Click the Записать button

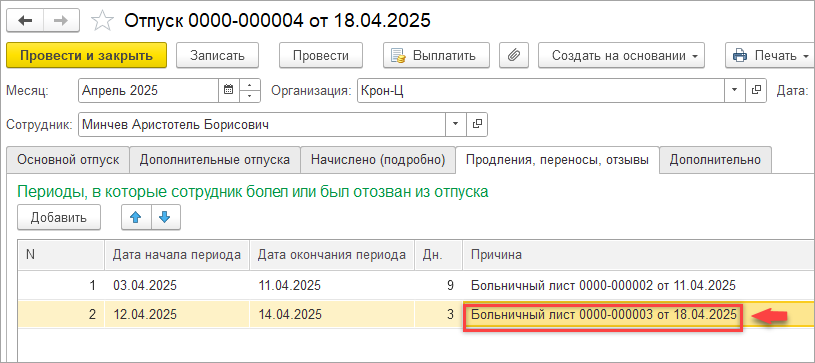(217, 55)
